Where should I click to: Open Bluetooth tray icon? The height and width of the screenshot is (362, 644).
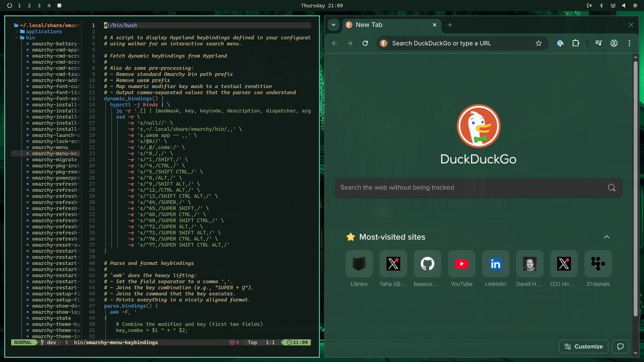601,5
